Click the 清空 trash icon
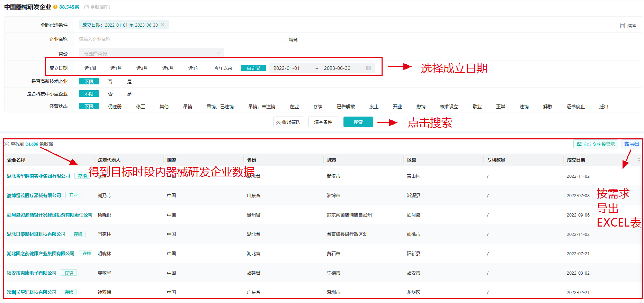 click(x=622, y=26)
